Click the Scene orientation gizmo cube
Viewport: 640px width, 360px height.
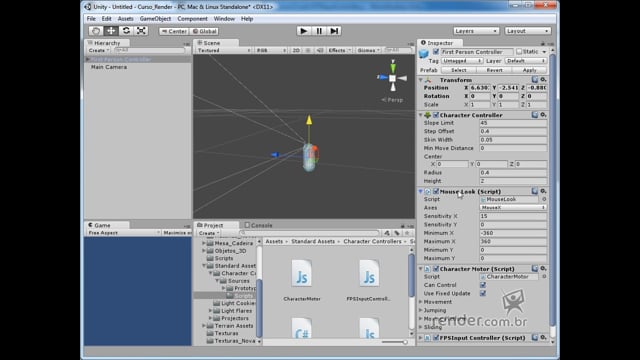coord(392,78)
